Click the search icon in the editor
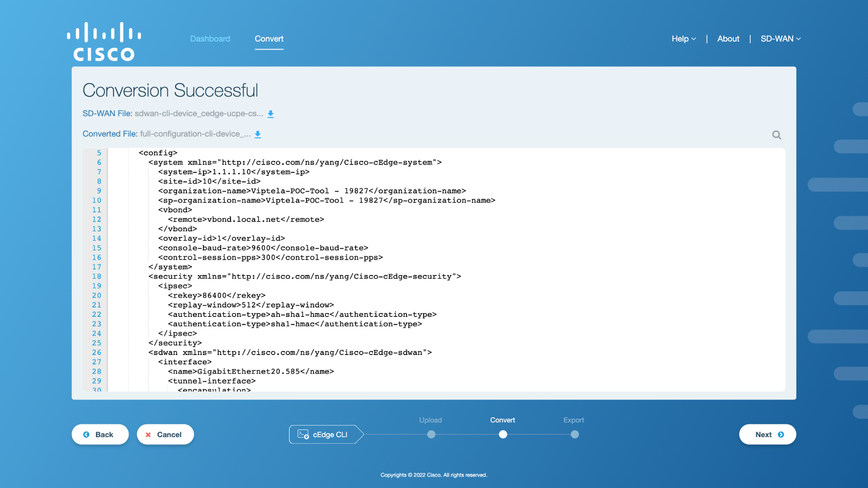The width and height of the screenshot is (868, 488). 777,135
